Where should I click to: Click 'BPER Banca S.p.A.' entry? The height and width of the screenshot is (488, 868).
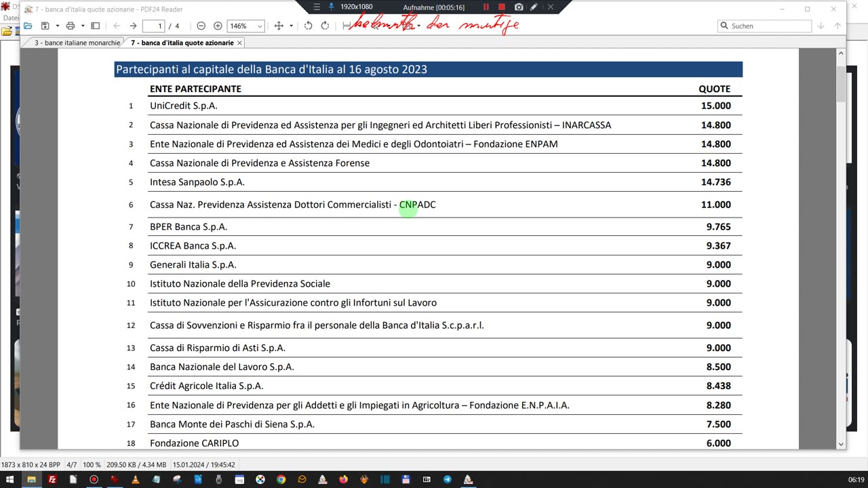(x=189, y=226)
